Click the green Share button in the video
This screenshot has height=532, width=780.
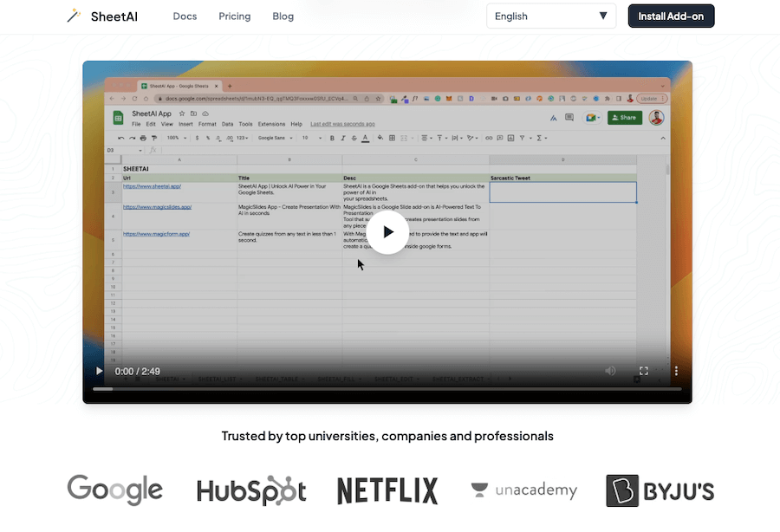[x=624, y=118]
